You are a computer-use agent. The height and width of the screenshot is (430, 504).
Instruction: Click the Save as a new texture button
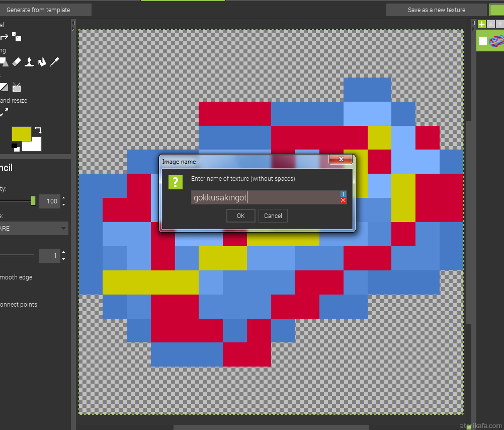coord(436,10)
